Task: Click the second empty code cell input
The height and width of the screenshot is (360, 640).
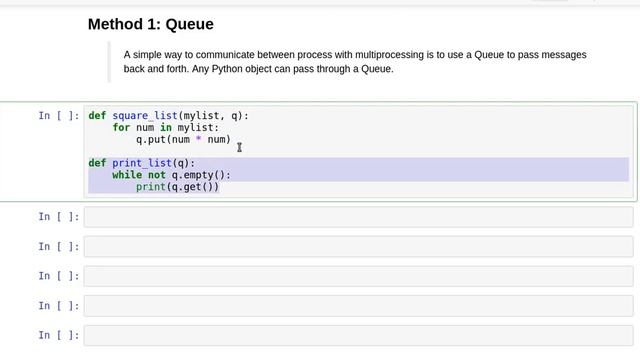Action: pyautogui.click(x=358, y=247)
